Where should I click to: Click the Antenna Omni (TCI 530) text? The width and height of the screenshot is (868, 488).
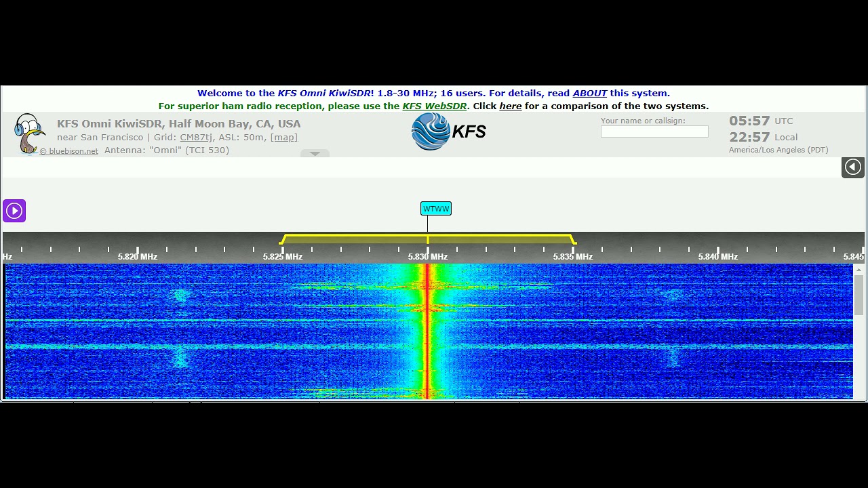click(167, 150)
